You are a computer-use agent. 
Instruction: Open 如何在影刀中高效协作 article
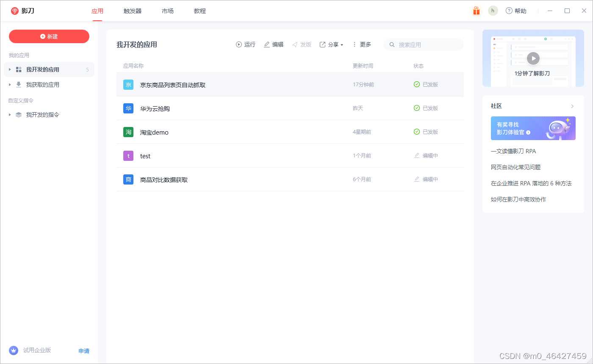pyautogui.click(x=518, y=199)
